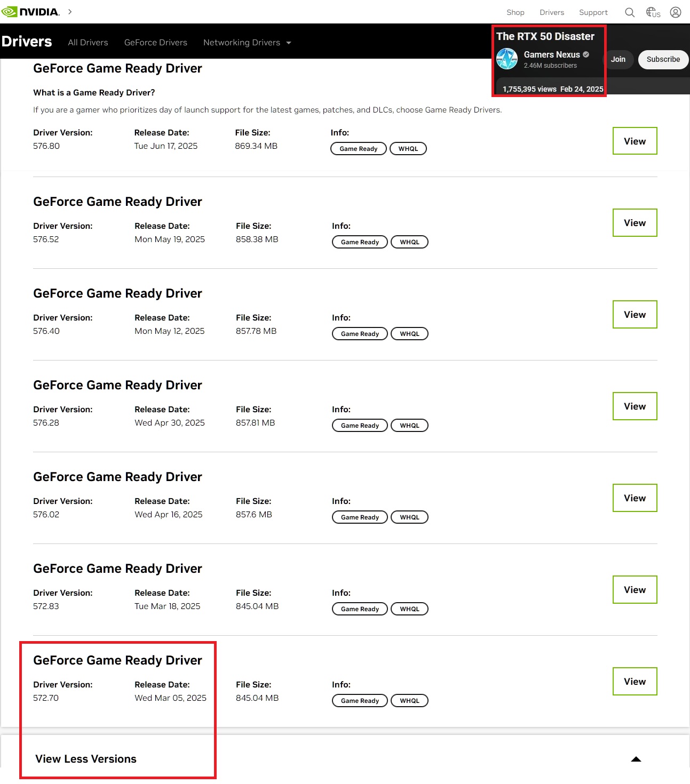Select release date 'Mon May 19, 2025'

coord(170,239)
